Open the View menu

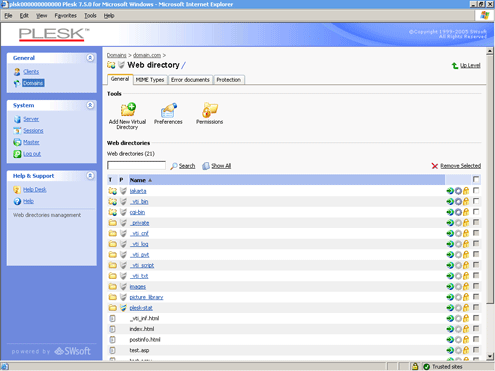(42, 16)
